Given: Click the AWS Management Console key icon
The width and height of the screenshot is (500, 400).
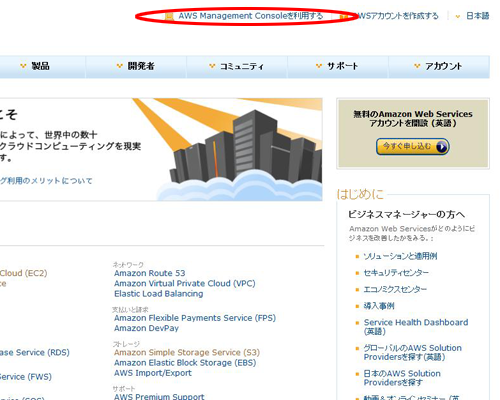Looking at the screenshot, I should pyautogui.click(x=169, y=16).
